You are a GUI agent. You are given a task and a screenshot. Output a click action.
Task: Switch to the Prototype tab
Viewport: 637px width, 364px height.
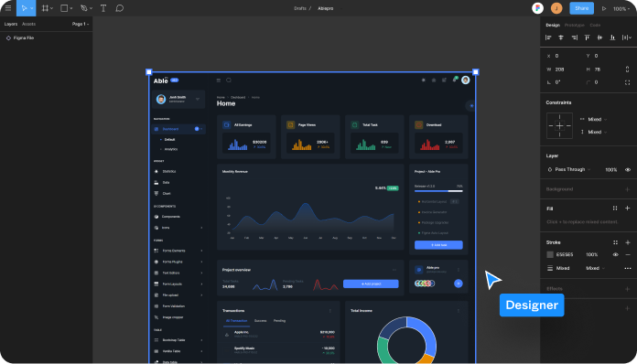point(575,26)
